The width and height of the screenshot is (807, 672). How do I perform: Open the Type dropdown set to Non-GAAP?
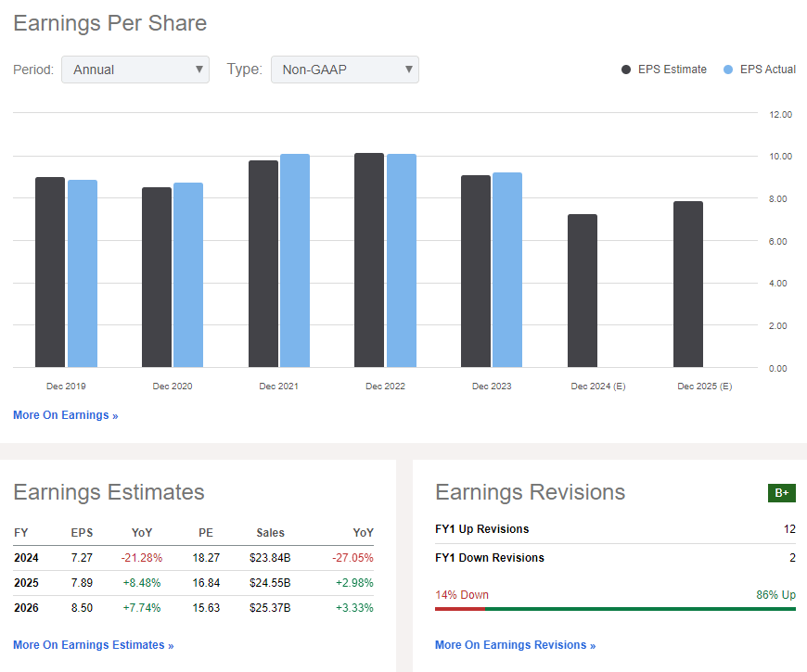click(x=344, y=70)
